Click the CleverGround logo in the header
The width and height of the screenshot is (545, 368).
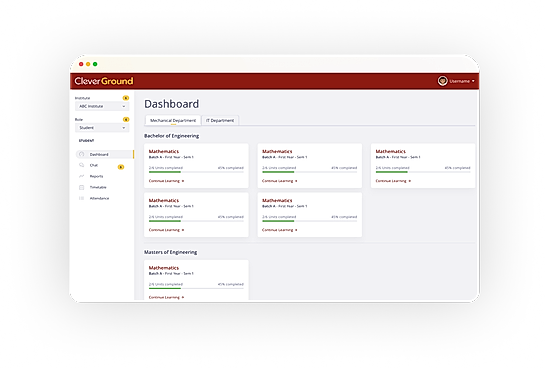pyautogui.click(x=104, y=81)
